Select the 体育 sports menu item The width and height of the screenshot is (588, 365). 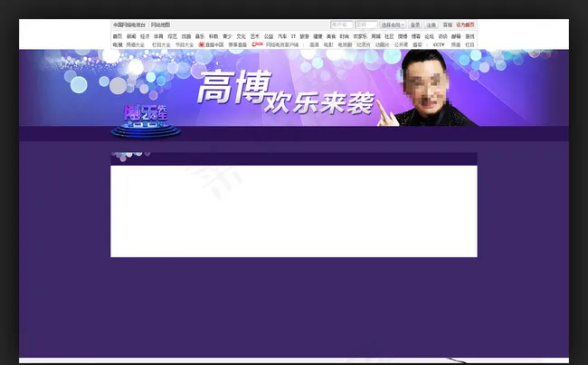tap(158, 36)
